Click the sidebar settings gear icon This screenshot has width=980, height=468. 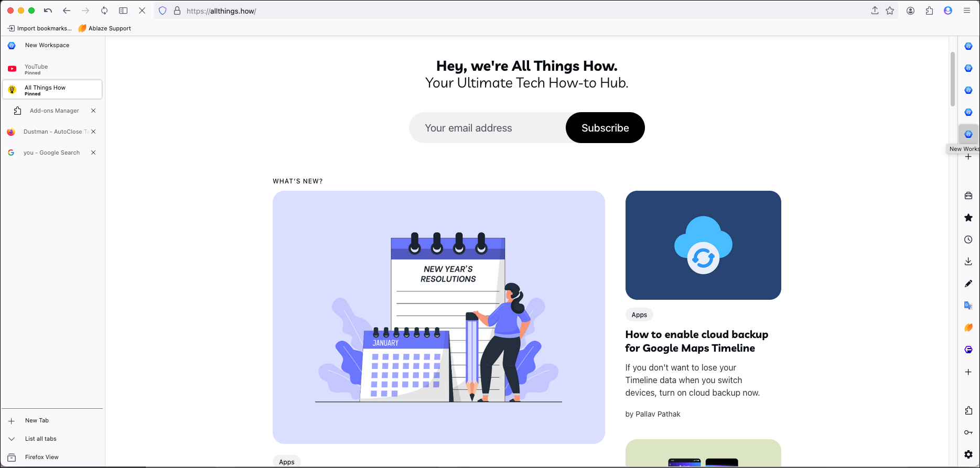tap(968, 454)
